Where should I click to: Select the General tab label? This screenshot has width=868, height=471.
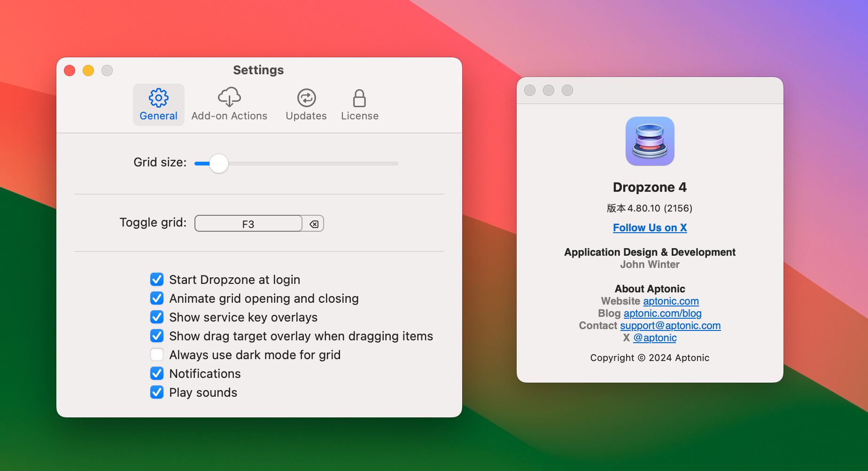(158, 116)
